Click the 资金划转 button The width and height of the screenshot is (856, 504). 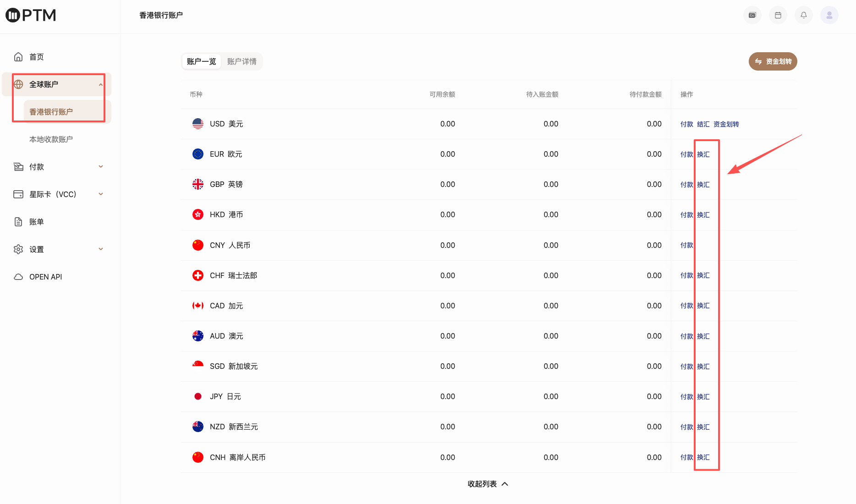pos(773,61)
